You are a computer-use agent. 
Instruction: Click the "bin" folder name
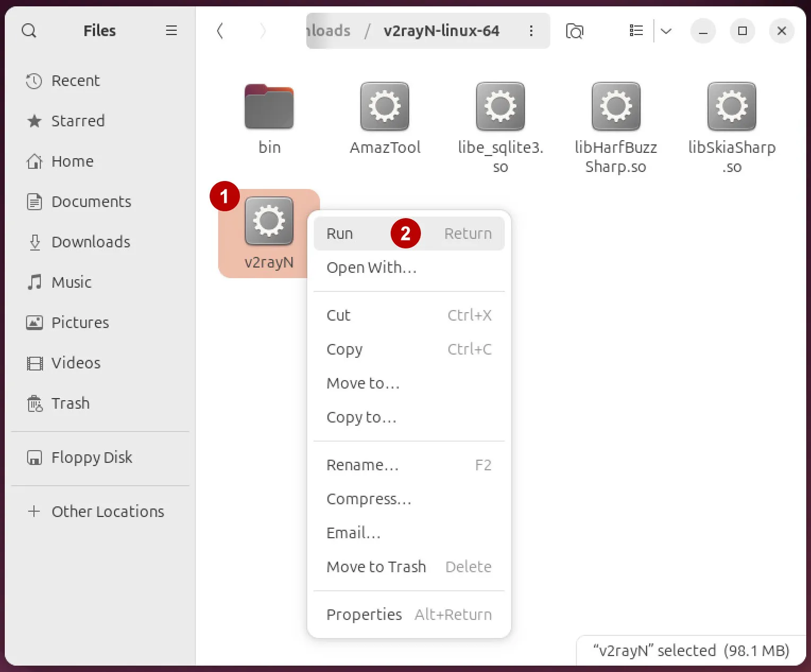(270, 147)
